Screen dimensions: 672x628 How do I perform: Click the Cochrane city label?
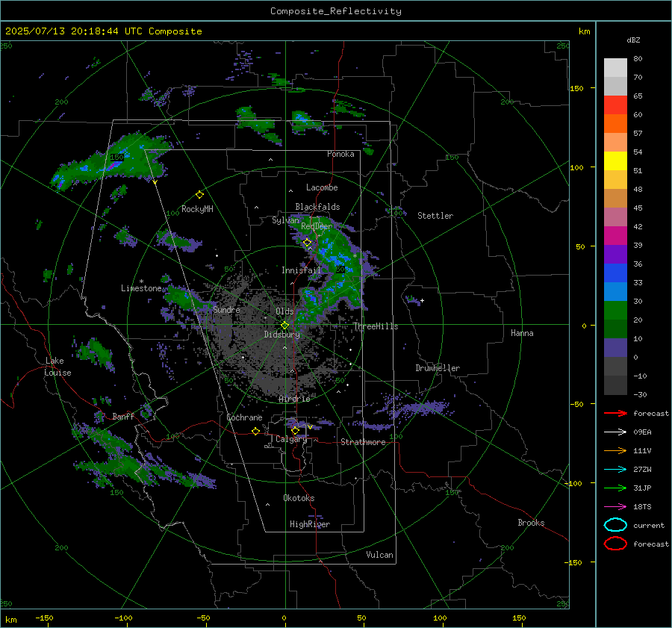[244, 417]
